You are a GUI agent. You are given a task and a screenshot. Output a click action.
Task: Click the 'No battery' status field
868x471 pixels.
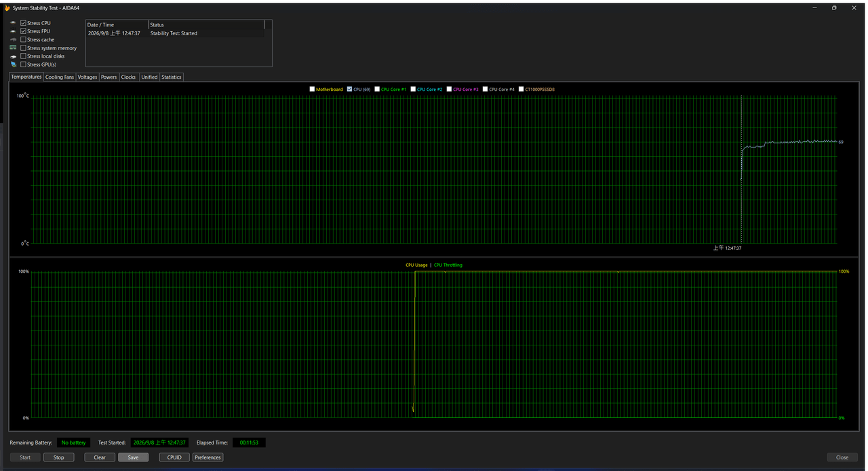coord(73,442)
